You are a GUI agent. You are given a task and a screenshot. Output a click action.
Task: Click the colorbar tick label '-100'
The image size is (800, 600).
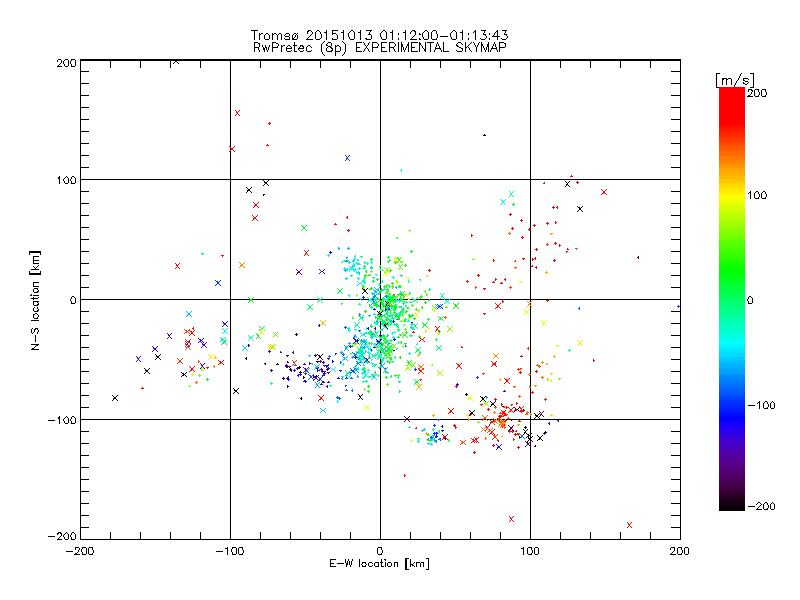click(x=761, y=405)
